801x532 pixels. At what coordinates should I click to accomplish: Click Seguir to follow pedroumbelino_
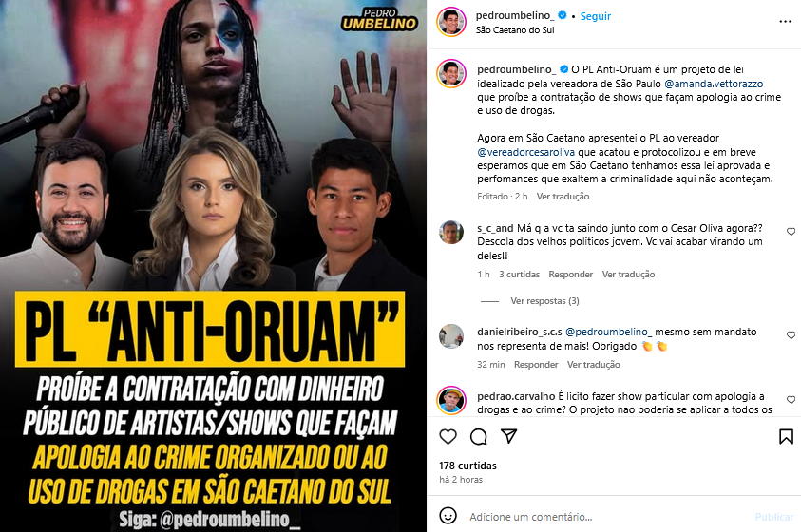coord(595,16)
